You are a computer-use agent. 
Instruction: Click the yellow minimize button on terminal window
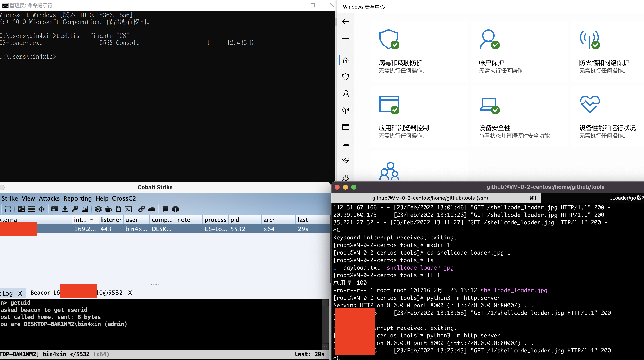(345, 187)
